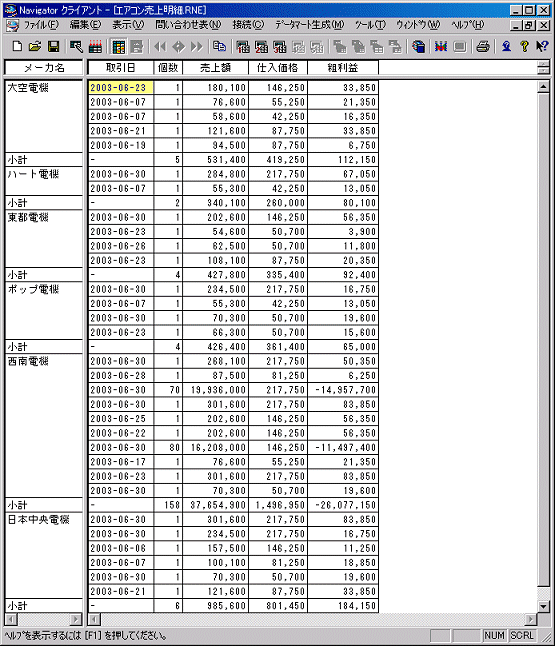
Task: Click the 37,654,900 subtotal cell
Action: click(x=215, y=505)
